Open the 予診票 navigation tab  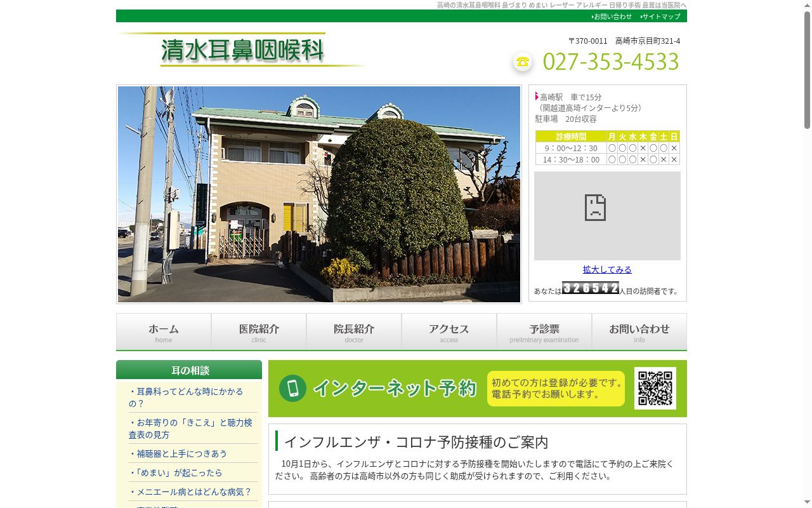pyautogui.click(x=544, y=331)
